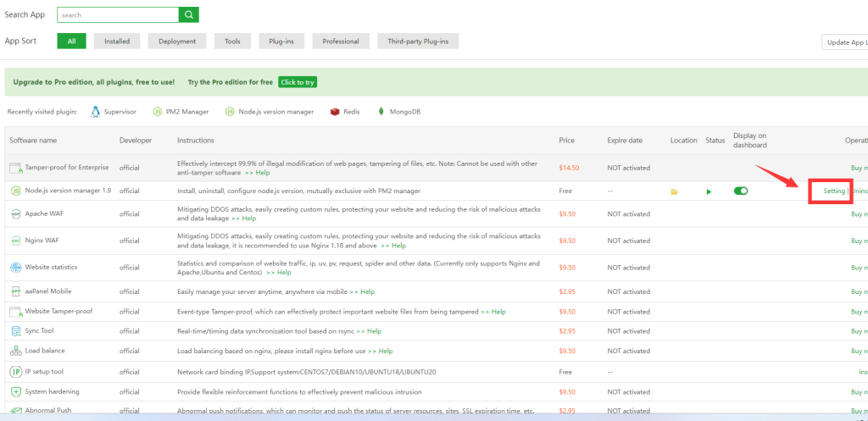Image resolution: width=868 pixels, height=421 pixels.
Task: Click the Instructions column header
Action: click(196, 141)
